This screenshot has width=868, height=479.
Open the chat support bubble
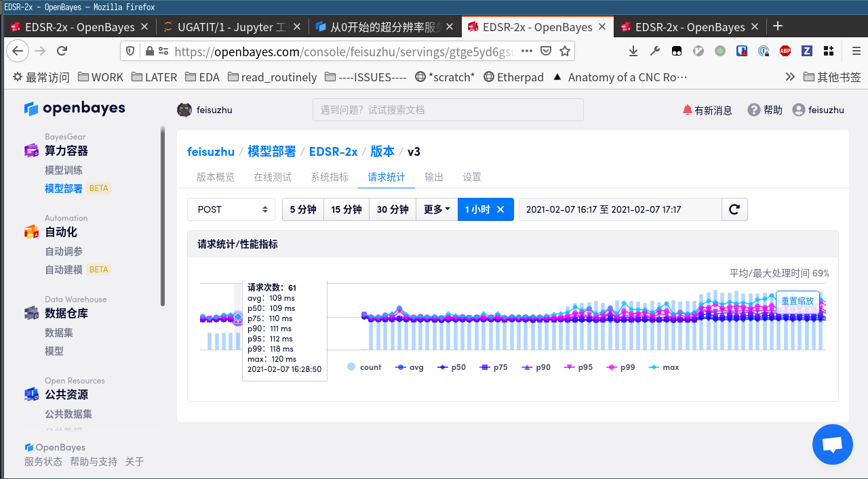832,444
